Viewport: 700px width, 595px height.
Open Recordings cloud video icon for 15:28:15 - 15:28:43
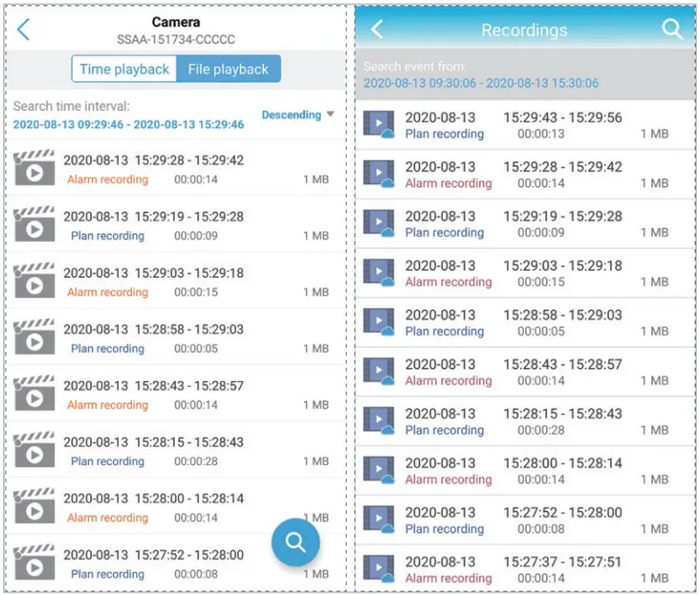tap(378, 420)
